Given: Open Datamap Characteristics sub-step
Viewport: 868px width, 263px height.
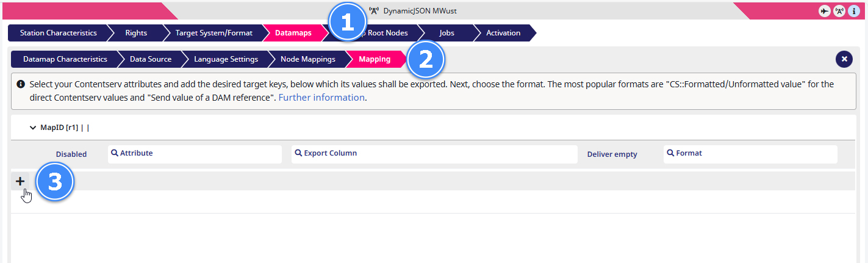Looking at the screenshot, I should tap(65, 59).
